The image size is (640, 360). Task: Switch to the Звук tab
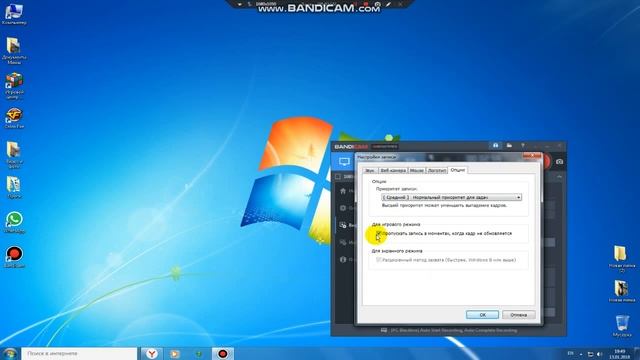[370, 171]
